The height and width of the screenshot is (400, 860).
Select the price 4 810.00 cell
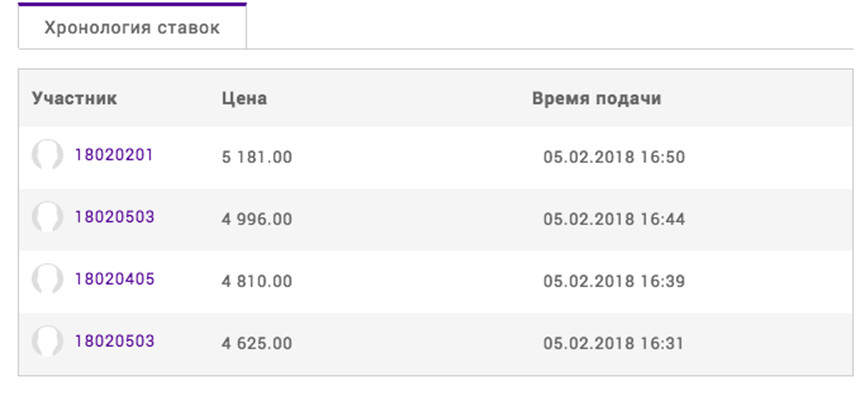click(257, 281)
